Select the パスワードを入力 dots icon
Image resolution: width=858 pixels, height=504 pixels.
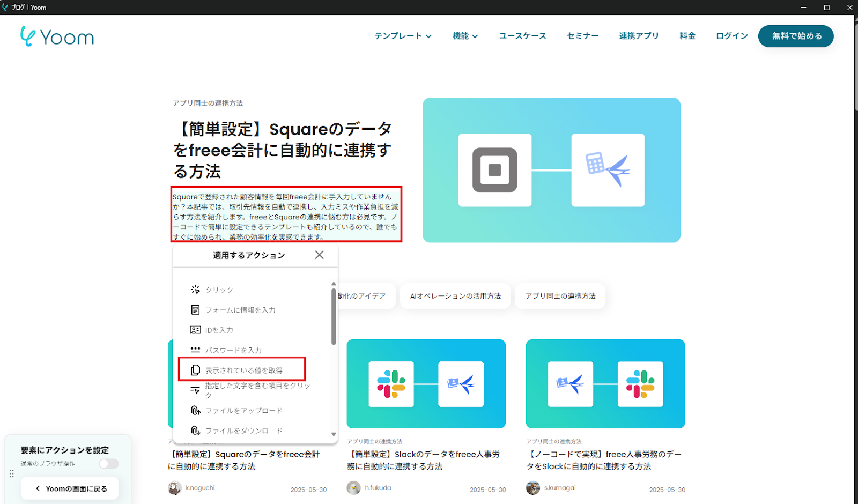click(195, 350)
